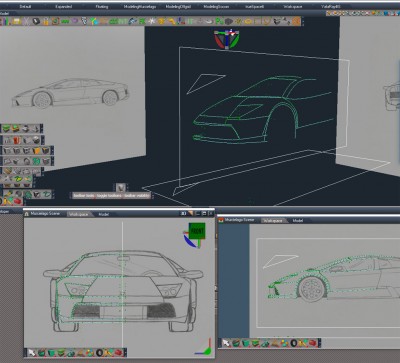Click the small icon above the toolbar buttons
400x363 pixels.
121,188
